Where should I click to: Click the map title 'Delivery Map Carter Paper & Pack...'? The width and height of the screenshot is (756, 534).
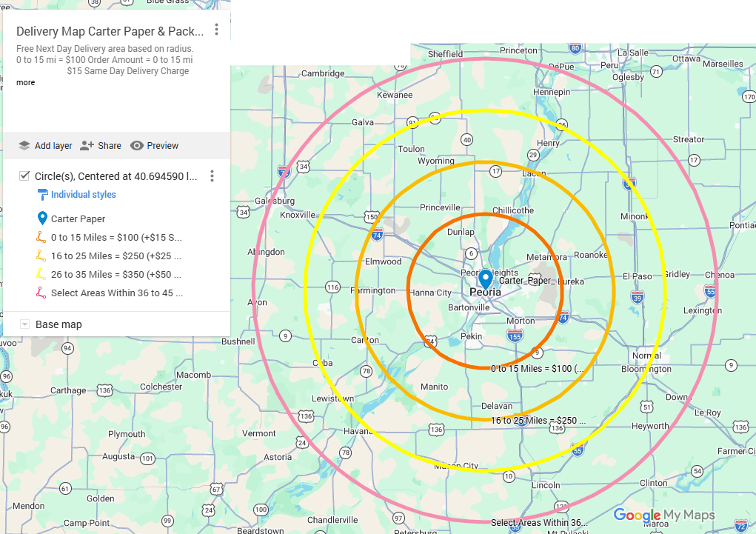point(110,31)
